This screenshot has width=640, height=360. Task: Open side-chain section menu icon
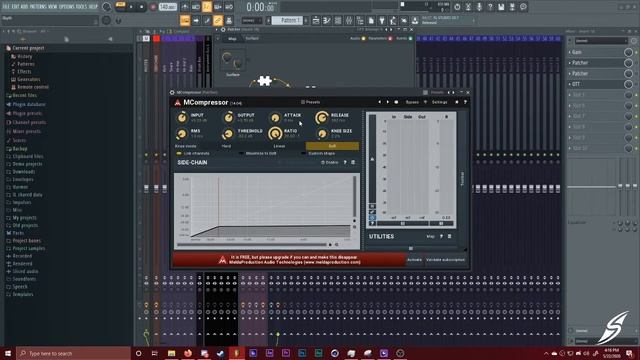pos(353,162)
